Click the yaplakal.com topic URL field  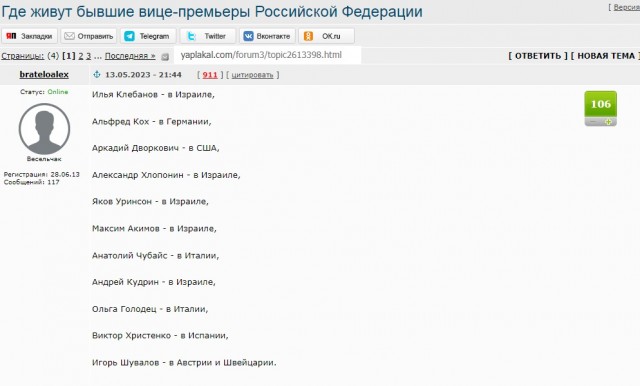267,55
